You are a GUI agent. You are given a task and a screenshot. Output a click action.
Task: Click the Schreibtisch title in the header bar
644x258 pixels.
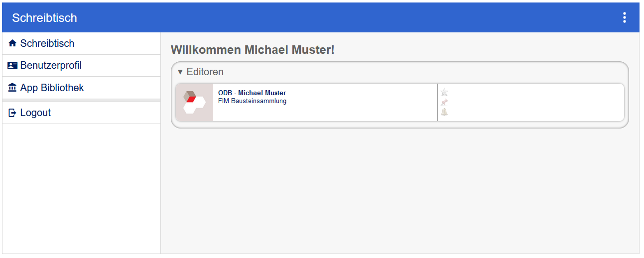[45, 18]
